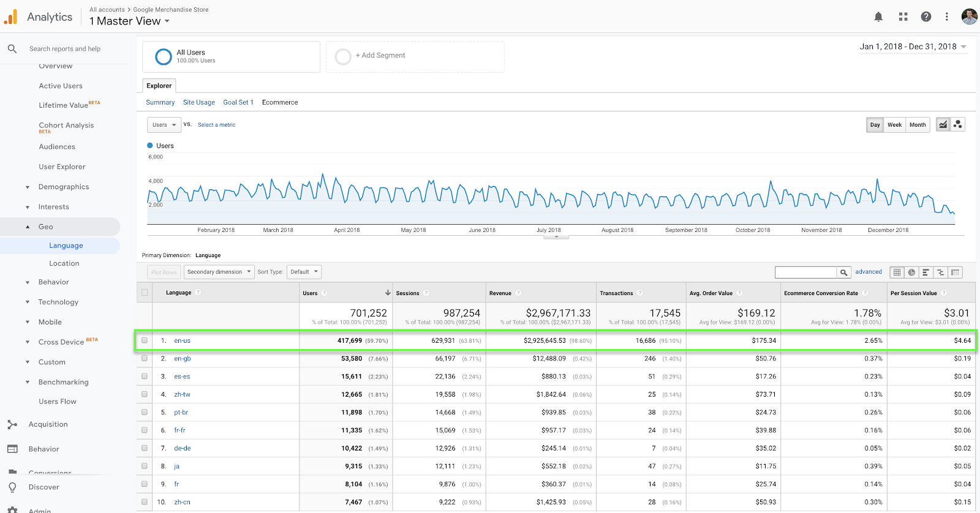The image size is (980, 513).
Task: Click the search magnifier in sidebar
Action: pyautogui.click(x=12, y=48)
